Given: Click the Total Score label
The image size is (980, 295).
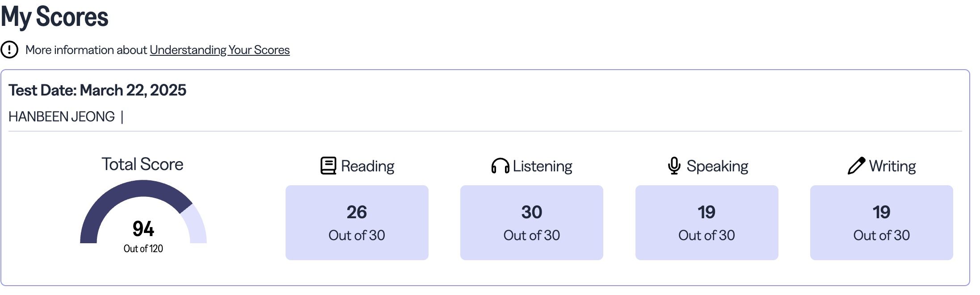Looking at the screenshot, I should (143, 164).
